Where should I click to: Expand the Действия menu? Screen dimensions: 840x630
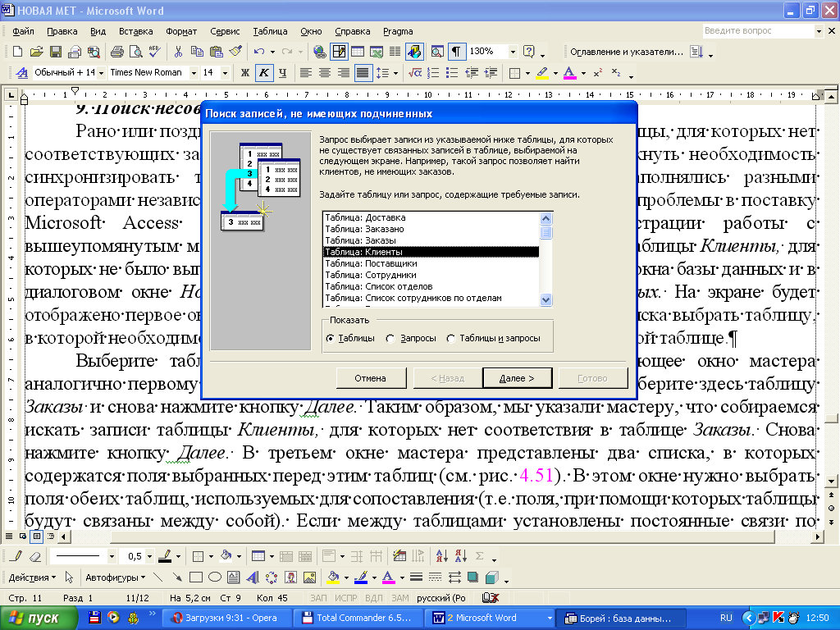click(x=32, y=577)
